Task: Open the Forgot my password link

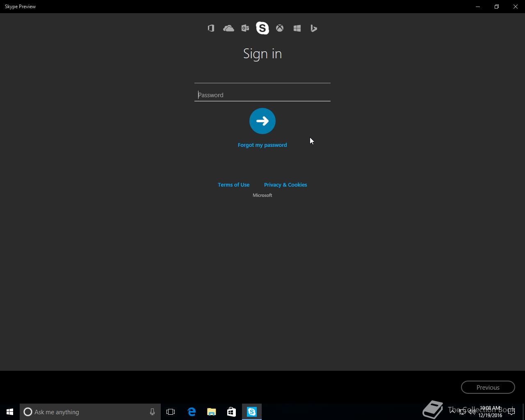Action: [x=262, y=145]
